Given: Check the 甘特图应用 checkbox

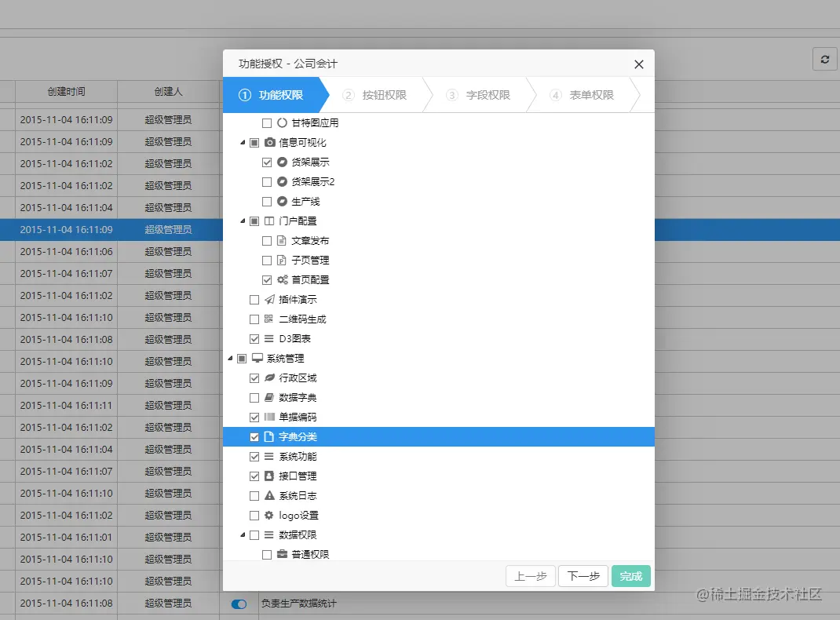Looking at the screenshot, I should [x=267, y=123].
